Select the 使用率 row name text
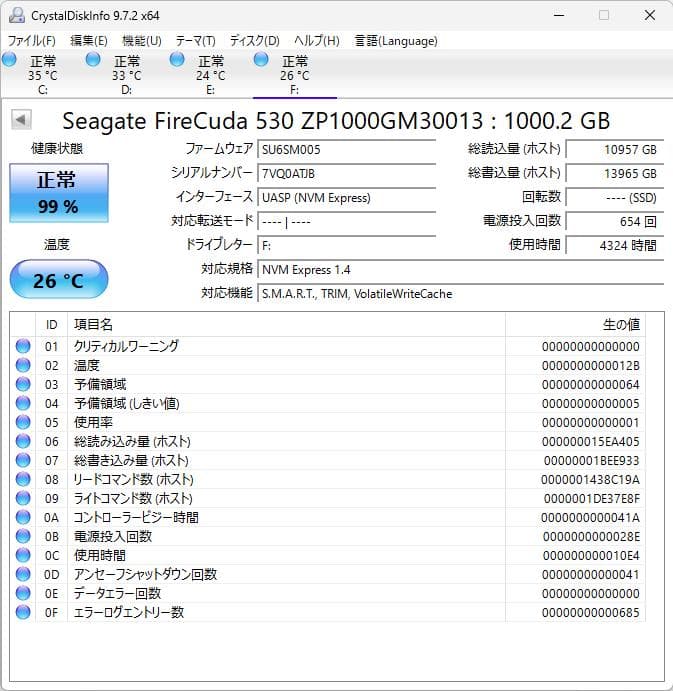 (93, 422)
